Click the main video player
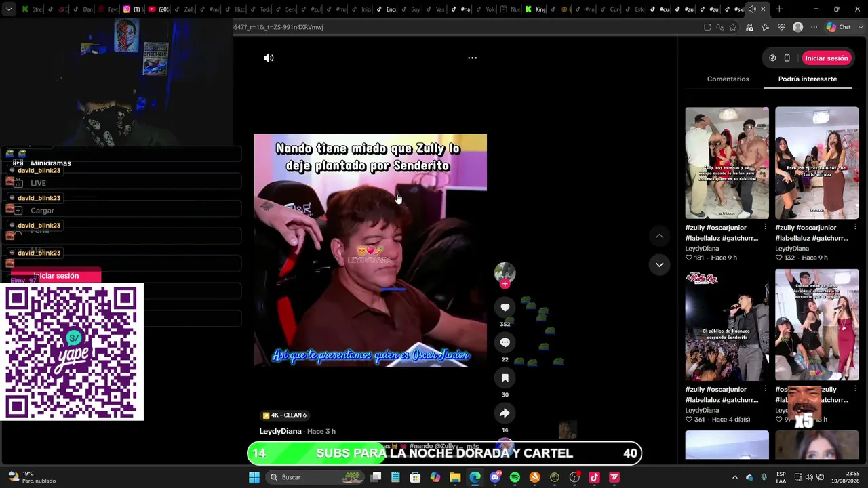Screen dimensions: 868x488 click(370, 250)
